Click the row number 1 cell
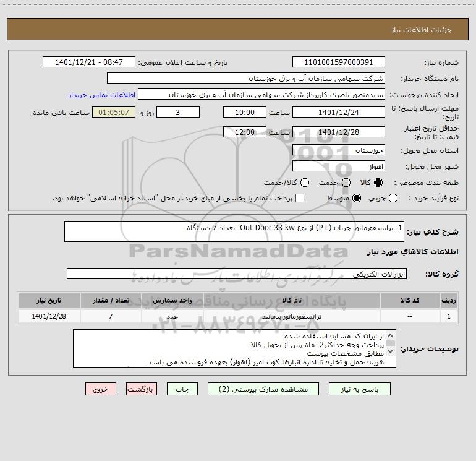 (449, 316)
